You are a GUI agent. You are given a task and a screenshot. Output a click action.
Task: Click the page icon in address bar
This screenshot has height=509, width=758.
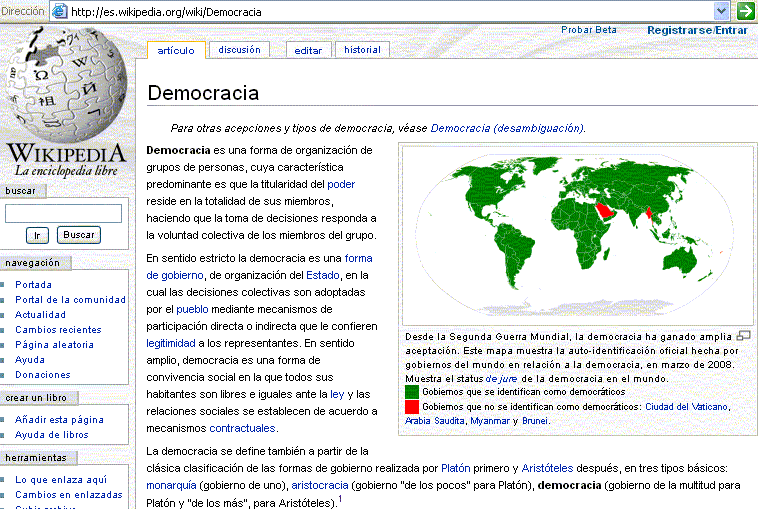tap(59, 11)
